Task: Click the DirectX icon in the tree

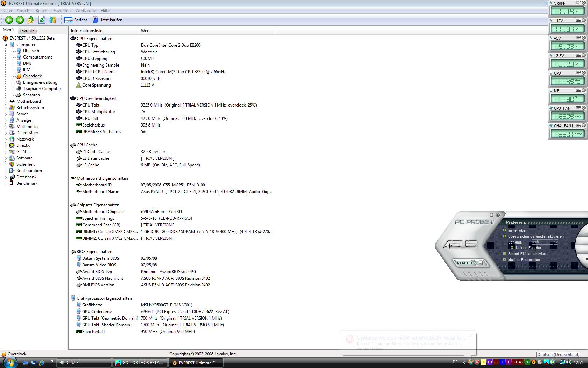Action: click(x=12, y=145)
